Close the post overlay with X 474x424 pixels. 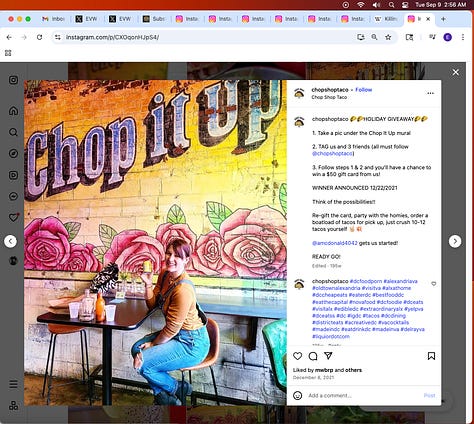pyautogui.click(x=456, y=72)
